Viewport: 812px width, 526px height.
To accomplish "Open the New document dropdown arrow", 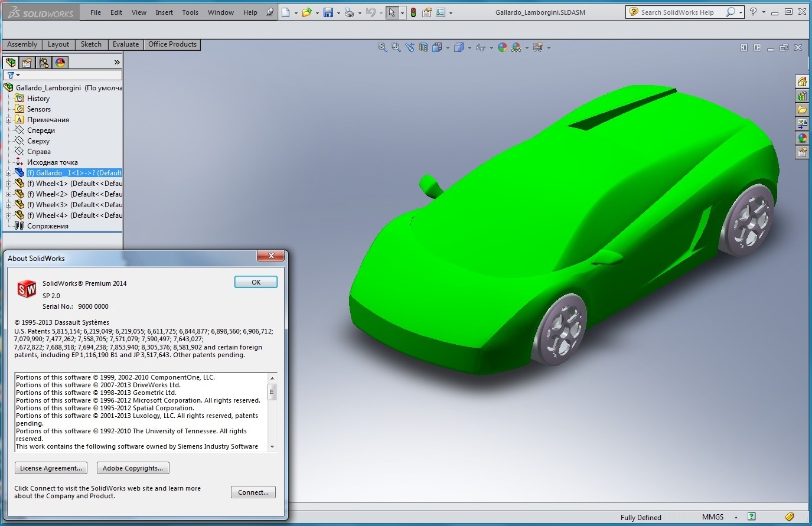I will pyautogui.click(x=296, y=13).
